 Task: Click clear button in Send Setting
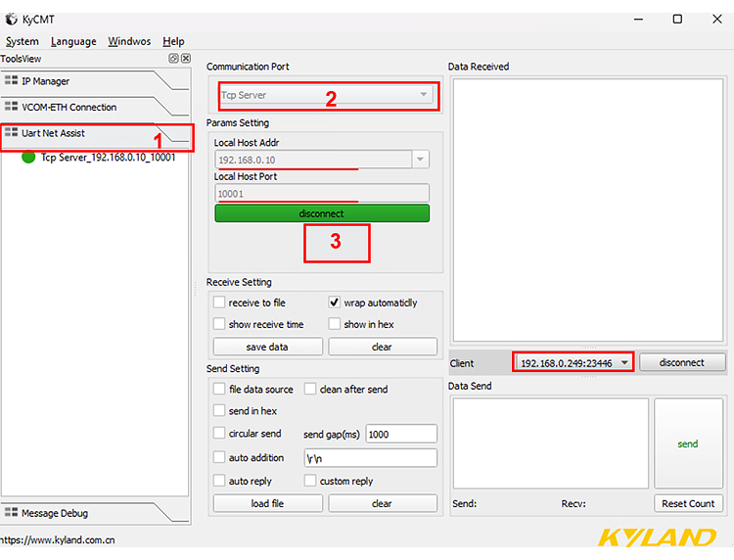tap(383, 503)
